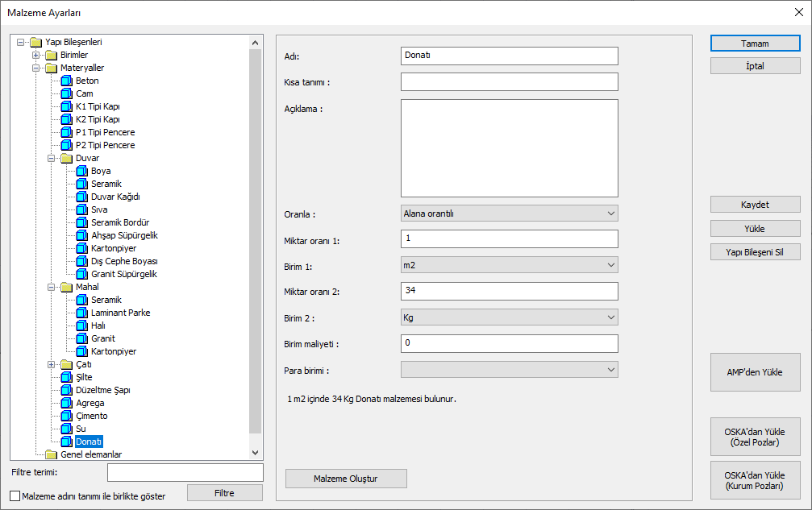Viewport: 812px width, 510px height.
Task: Click the Dış Cephe Boyası icon
Action: pos(81,261)
